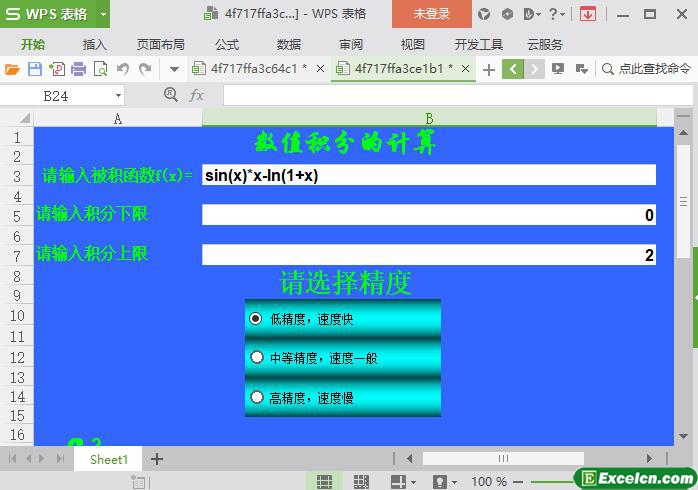Open the 审阅 ribbon tab
The width and height of the screenshot is (698, 490).
(x=351, y=45)
